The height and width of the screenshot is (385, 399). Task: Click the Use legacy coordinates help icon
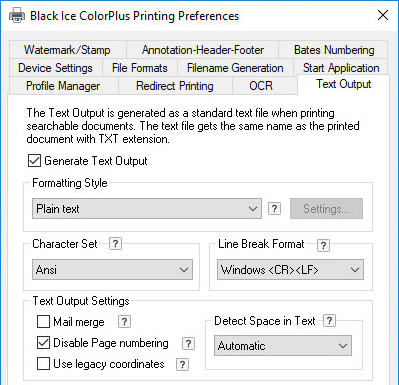[x=182, y=364]
